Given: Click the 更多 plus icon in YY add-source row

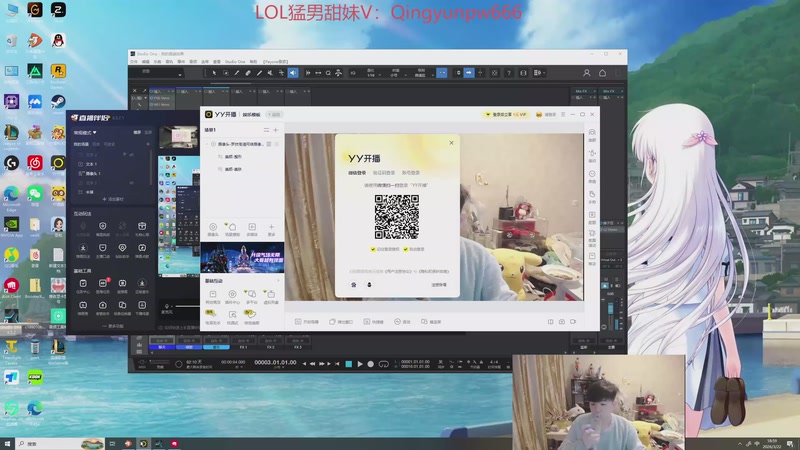Looking at the screenshot, I should [271, 229].
